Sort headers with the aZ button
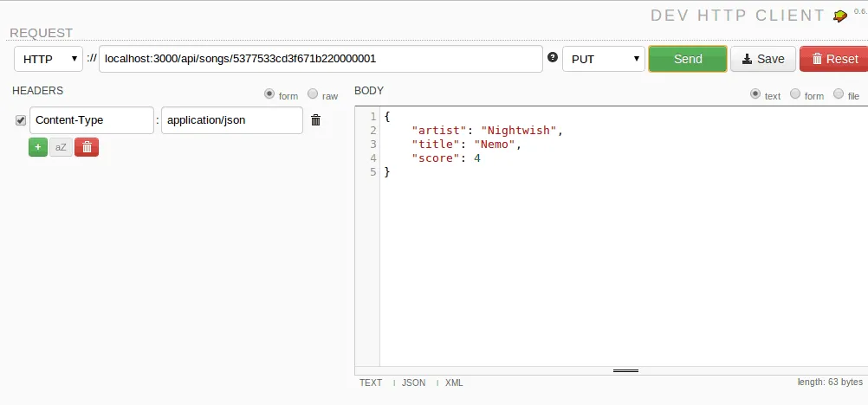The width and height of the screenshot is (868, 405). point(61,147)
